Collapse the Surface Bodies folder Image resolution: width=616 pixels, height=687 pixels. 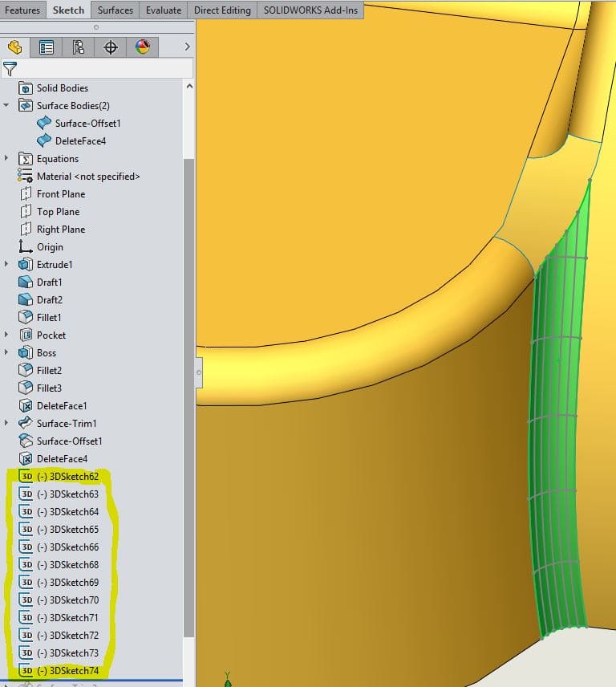[x=6, y=106]
